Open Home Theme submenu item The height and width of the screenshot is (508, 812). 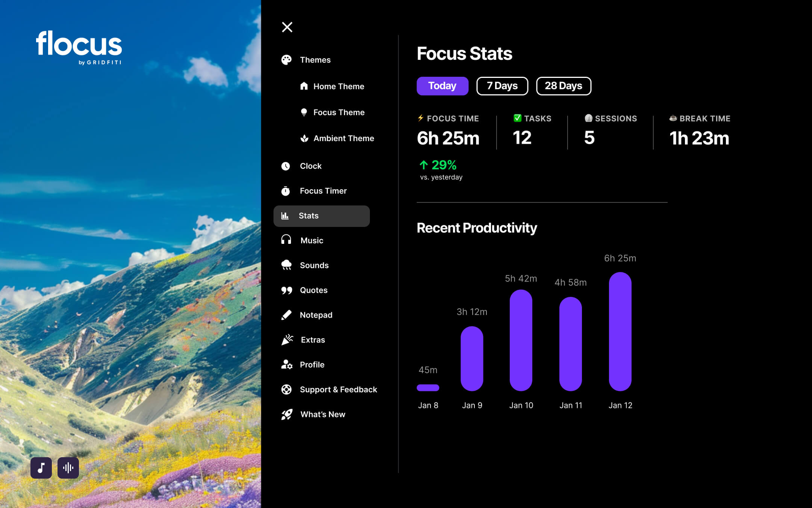click(338, 86)
